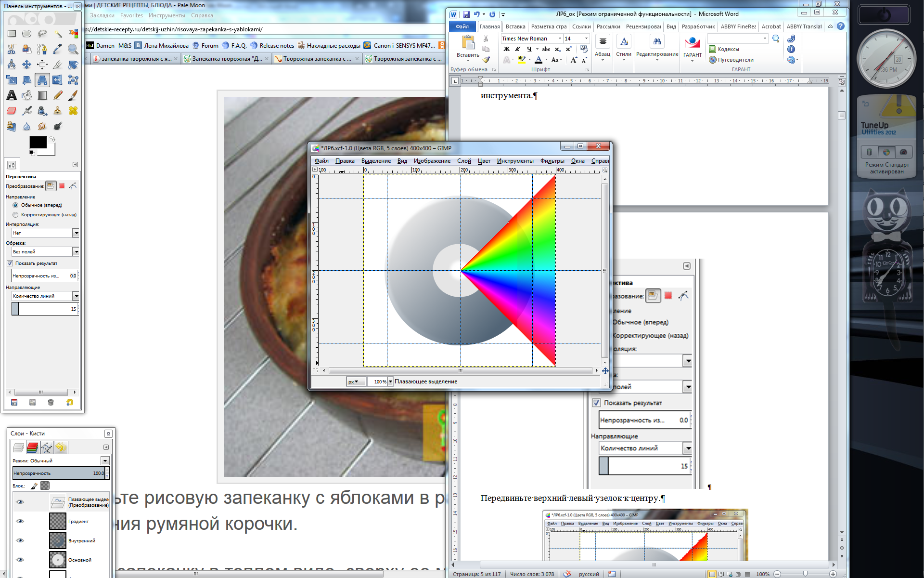Open layer Режим dropdown in Layers panel
This screenshot has width=924, height=578.
(x=105, y=461)
